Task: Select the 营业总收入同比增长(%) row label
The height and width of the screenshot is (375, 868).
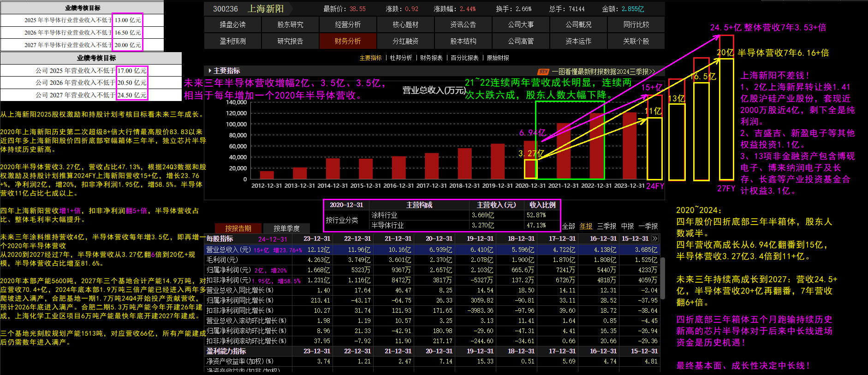Action: pos(239,290)
